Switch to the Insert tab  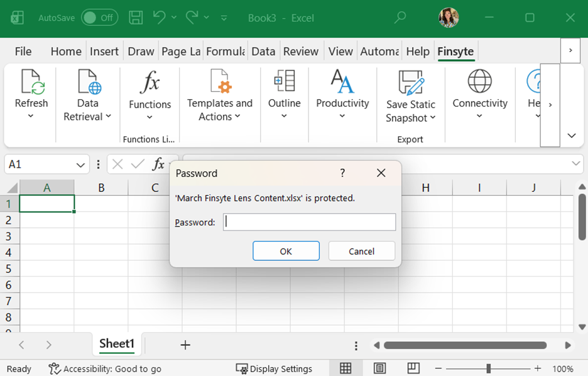pyautogui.click(x=104, y=51)
